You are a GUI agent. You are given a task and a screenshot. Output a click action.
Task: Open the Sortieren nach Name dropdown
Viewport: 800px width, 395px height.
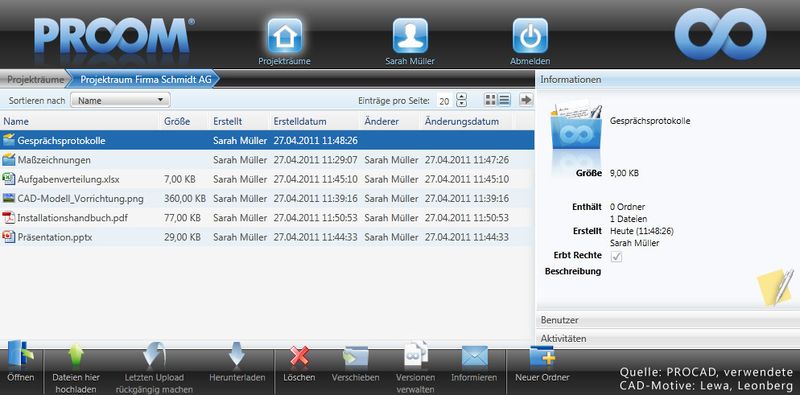pos(120,101)
